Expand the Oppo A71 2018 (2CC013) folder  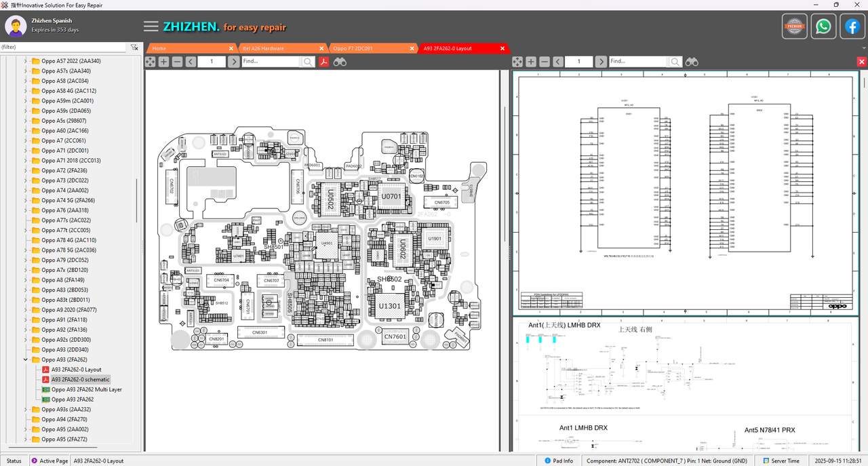(x=26, y=161)
